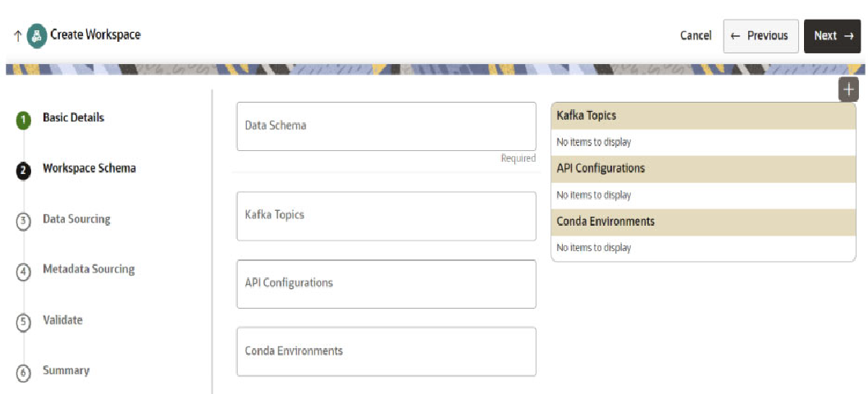Click the Kafka Topics panel header
Viewport: 868px width, 394px height.
pyautogui.click(x=704, y=116)
